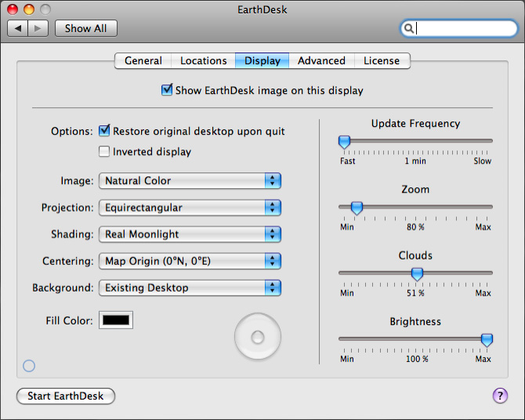The image size is (525, 420).
Task: Click the 'Options:' label
Action: tap(71, 131)
